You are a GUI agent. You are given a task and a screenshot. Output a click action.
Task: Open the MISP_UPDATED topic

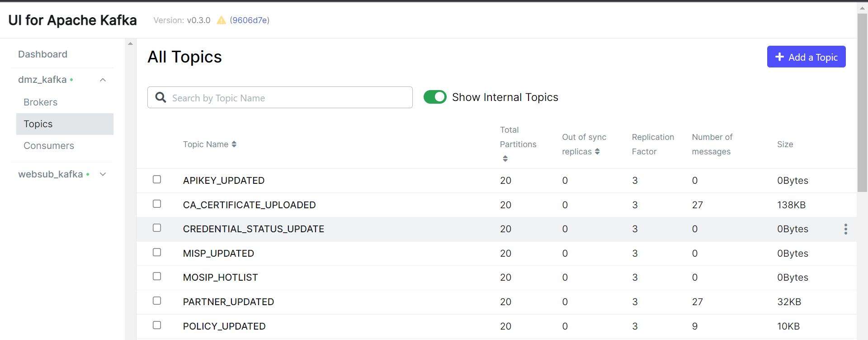click(x=218, y=254)
